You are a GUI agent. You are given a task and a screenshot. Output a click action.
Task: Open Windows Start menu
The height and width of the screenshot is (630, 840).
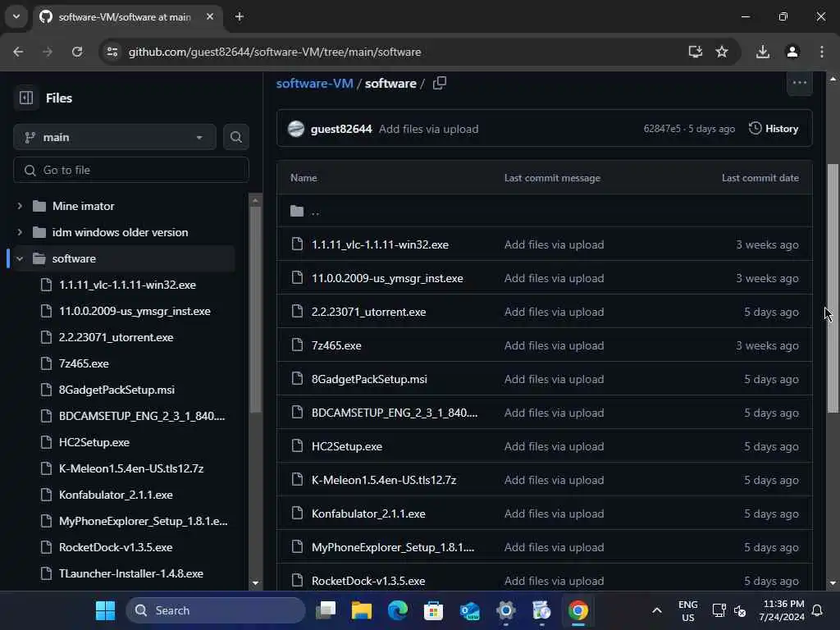tap(105, 610)
